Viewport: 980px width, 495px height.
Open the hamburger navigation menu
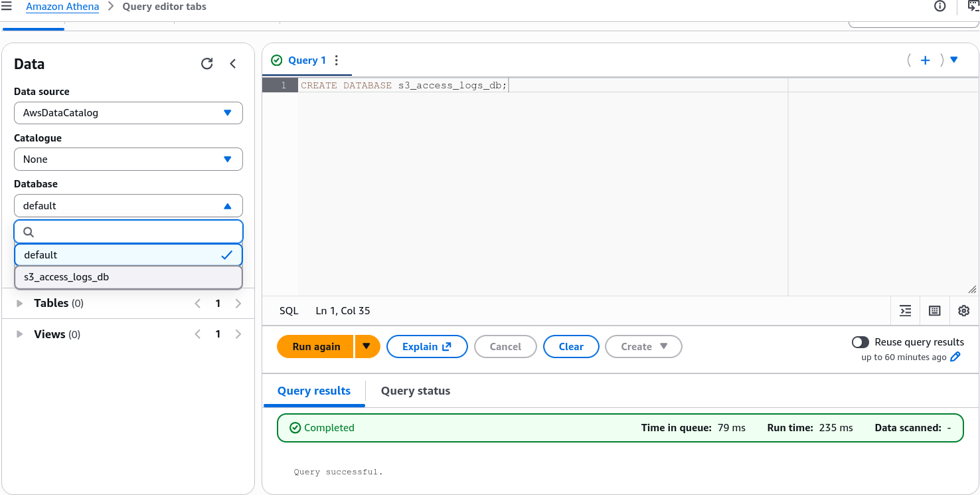point(7,7)
